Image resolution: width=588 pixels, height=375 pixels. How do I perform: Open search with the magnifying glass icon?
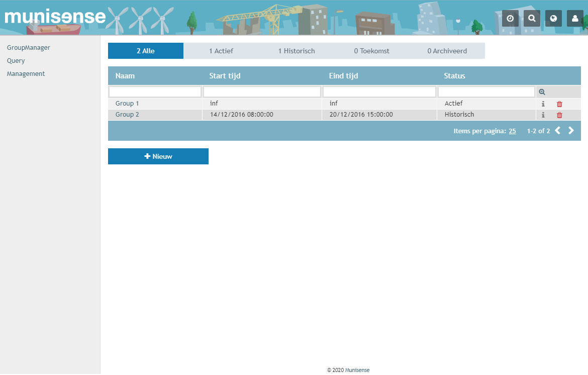(x=532, y=18)
